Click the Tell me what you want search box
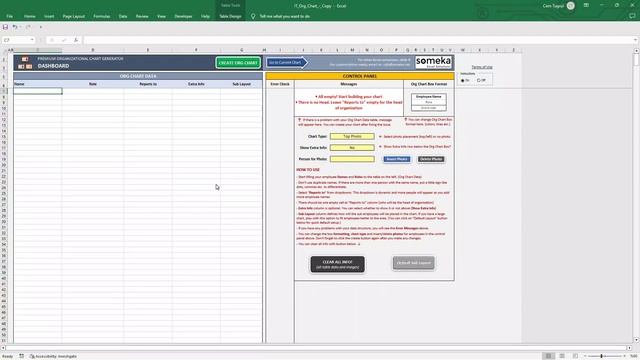Screen dimensions: 640x360 click(284, 16)
